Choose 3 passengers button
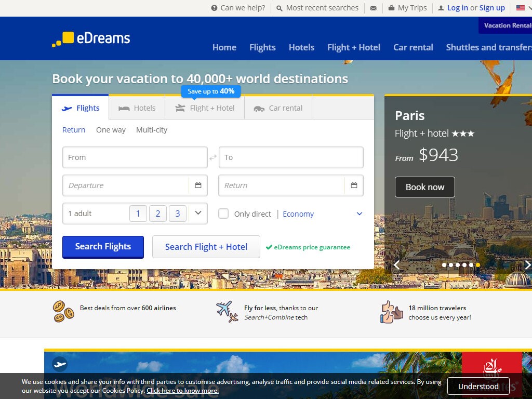Image resolution: width=532 pixels, height=399 pixels. [178, 214]
